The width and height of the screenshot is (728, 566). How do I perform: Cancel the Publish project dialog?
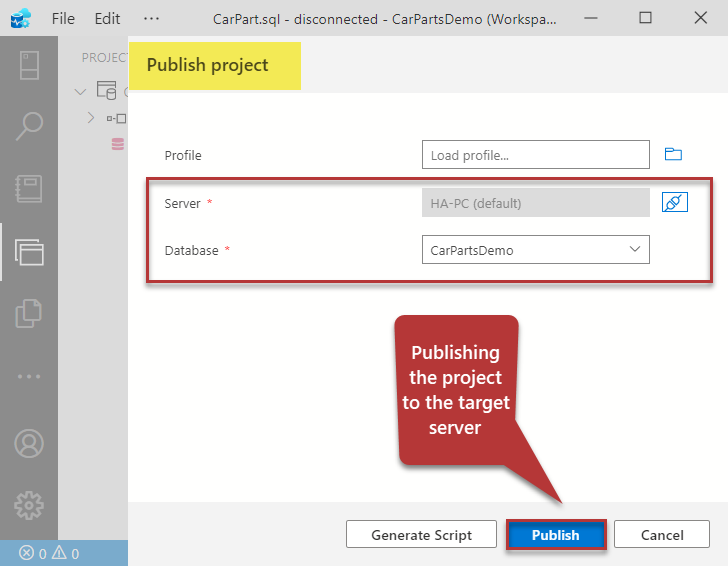(x=661, y=535)
